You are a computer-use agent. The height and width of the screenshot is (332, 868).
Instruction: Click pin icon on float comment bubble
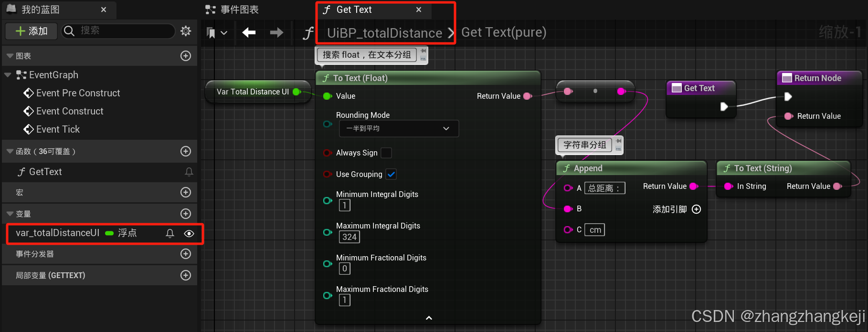423,51
